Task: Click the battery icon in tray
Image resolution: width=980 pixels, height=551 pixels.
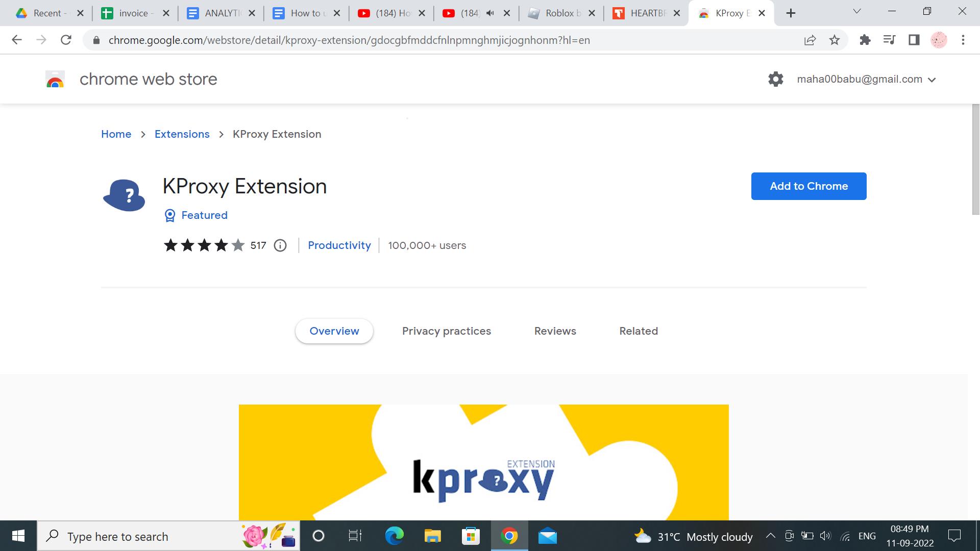Action: coord(807,536)
